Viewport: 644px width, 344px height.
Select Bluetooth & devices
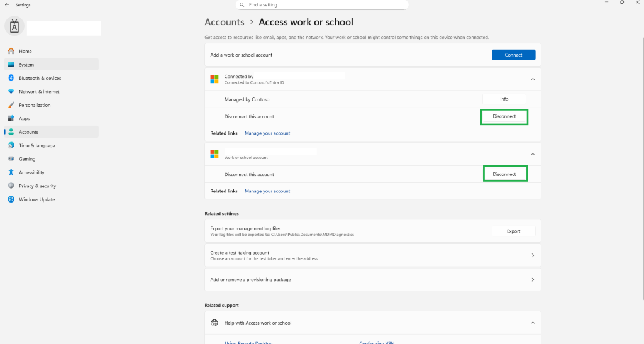[52, 78]
